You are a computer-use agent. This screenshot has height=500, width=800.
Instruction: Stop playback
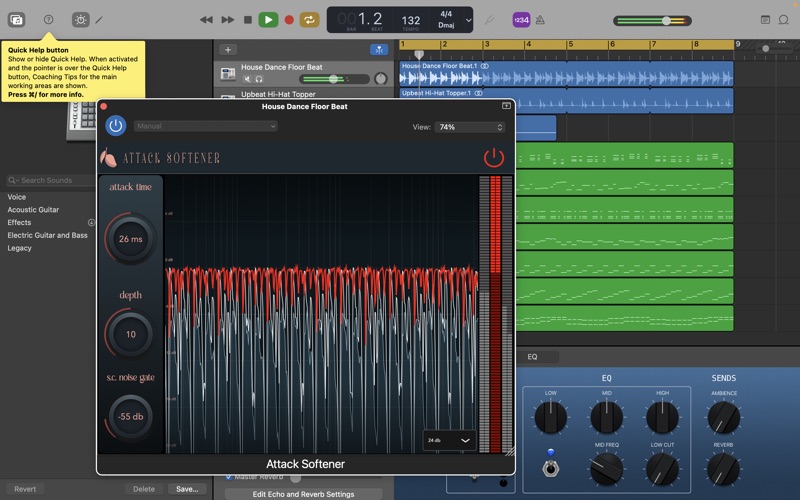[248, 20]
